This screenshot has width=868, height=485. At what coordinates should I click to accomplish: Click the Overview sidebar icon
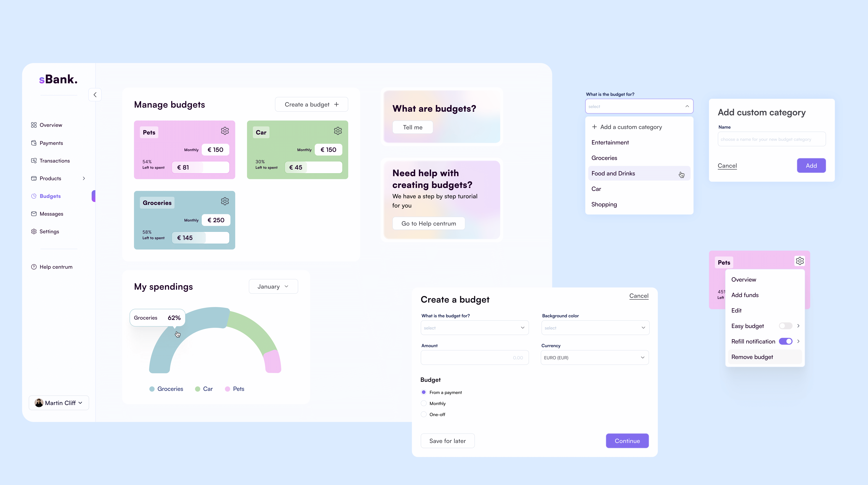[34, 125]
